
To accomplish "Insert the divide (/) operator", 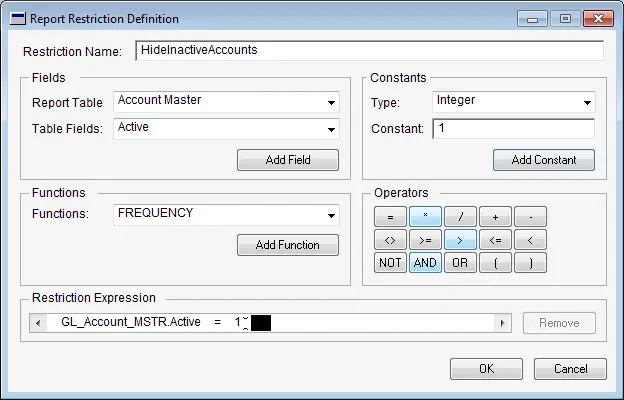I will point(460,217).
